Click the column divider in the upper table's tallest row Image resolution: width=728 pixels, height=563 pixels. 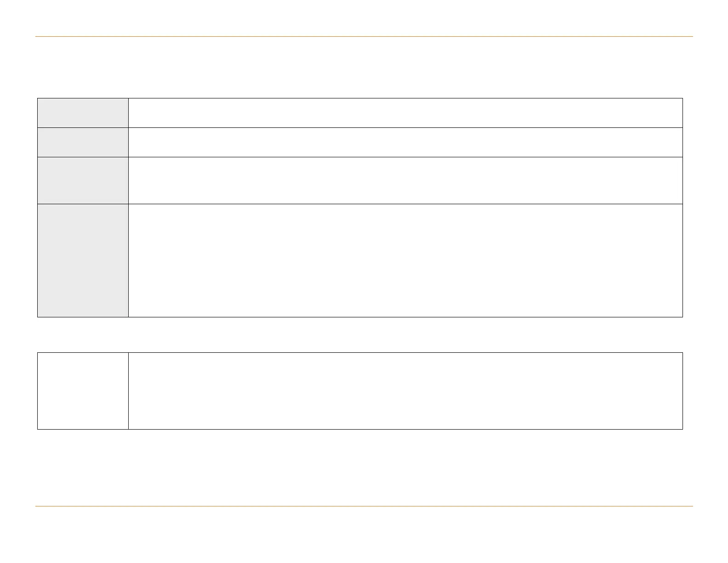click(x=128, y=260)
